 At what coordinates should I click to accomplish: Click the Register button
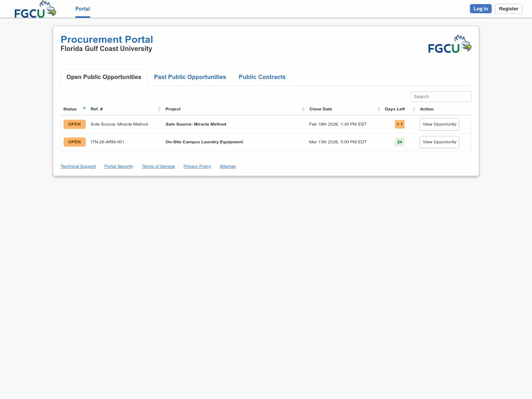pos(508,8)
